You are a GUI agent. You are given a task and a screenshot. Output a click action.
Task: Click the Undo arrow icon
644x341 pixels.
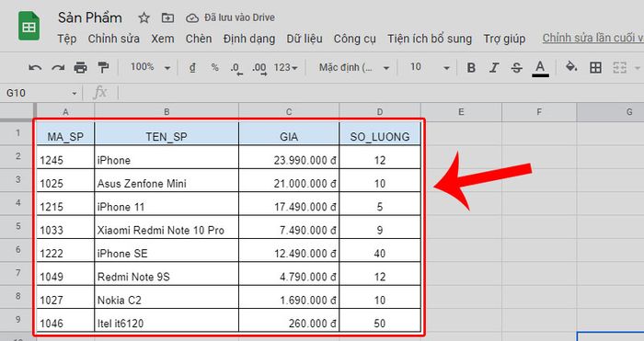35,68
